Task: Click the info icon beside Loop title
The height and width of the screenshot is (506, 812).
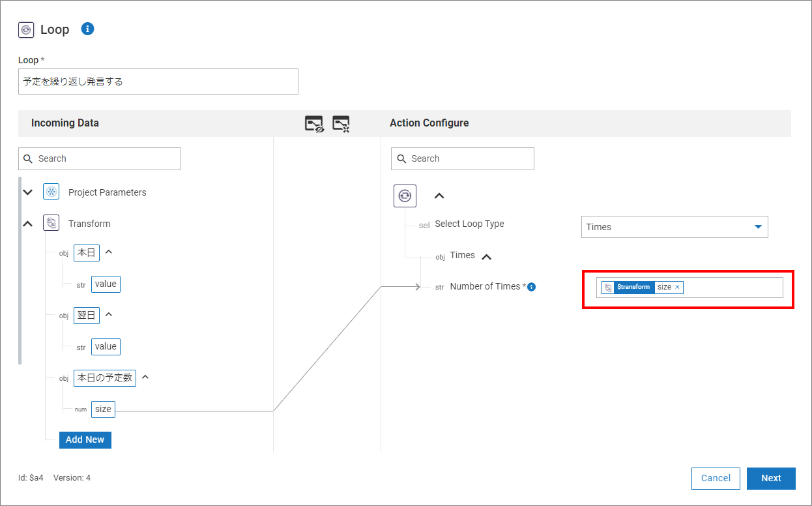Action: pyautogui.click(x=87, y=29)
